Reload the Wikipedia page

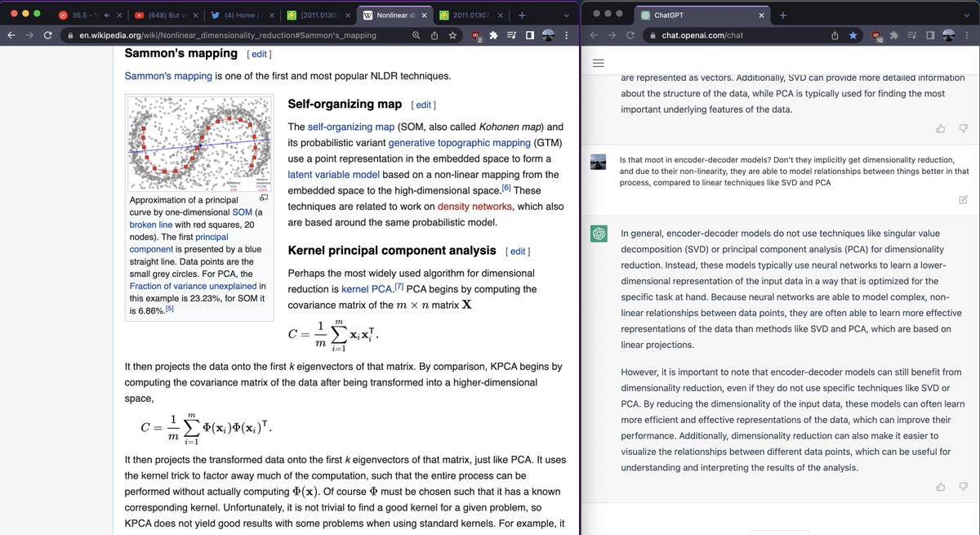48,35
